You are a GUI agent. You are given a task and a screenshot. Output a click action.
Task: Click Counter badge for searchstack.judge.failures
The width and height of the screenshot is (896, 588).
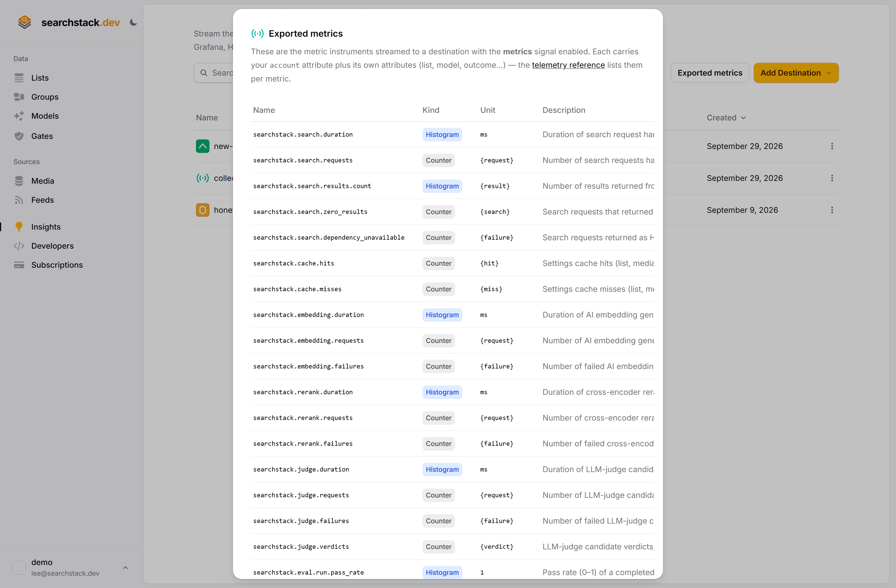pos(438,521)
